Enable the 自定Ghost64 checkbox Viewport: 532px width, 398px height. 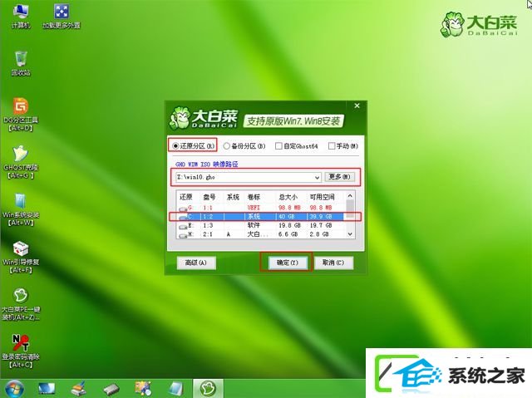281,146
